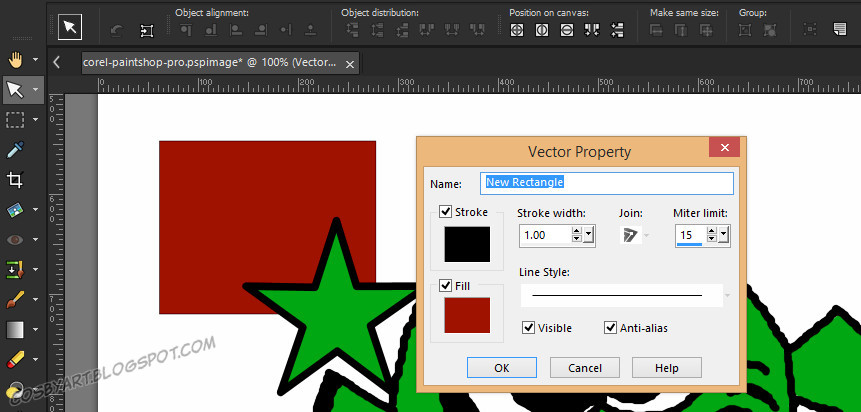The image size is (861, 412).
Task: Close the Vector Property dialog
Action: coord(724,147)
